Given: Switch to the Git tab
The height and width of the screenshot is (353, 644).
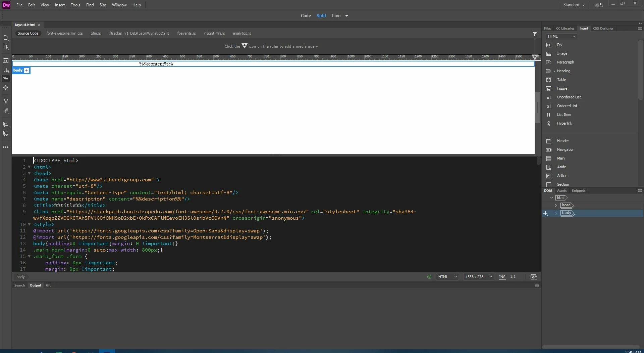Looking at the screenshot, I should click(x=48, y=285).
